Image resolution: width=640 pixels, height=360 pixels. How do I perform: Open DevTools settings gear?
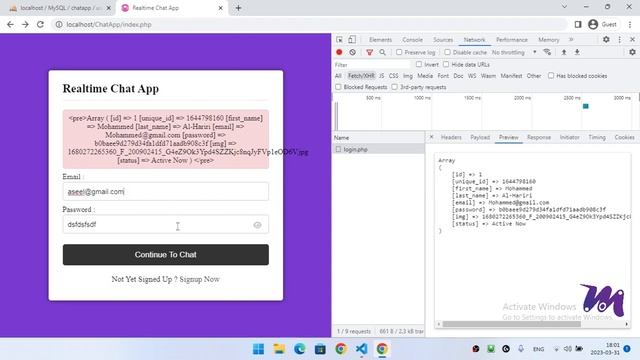click(606, 40)
